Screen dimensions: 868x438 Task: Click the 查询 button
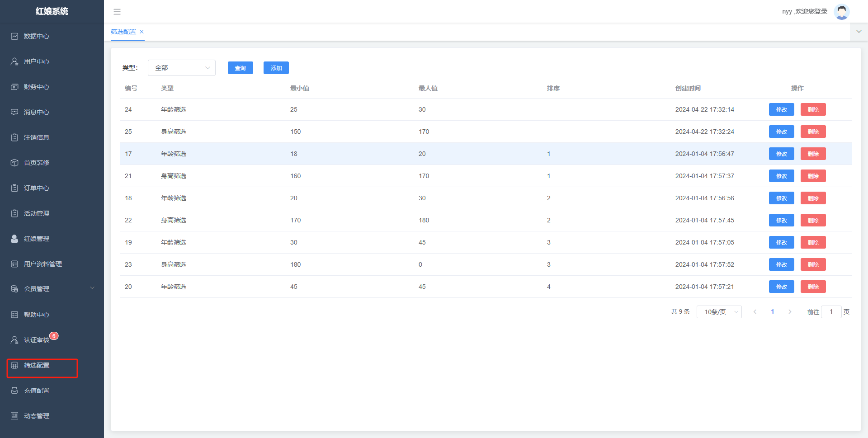coord(240,68)
